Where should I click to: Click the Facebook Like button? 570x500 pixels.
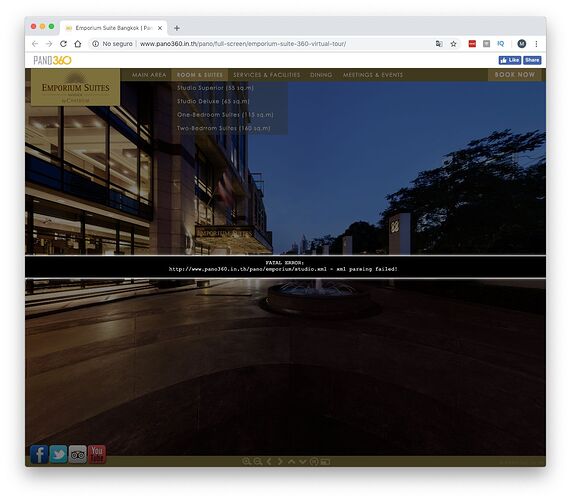coord(510,60)
